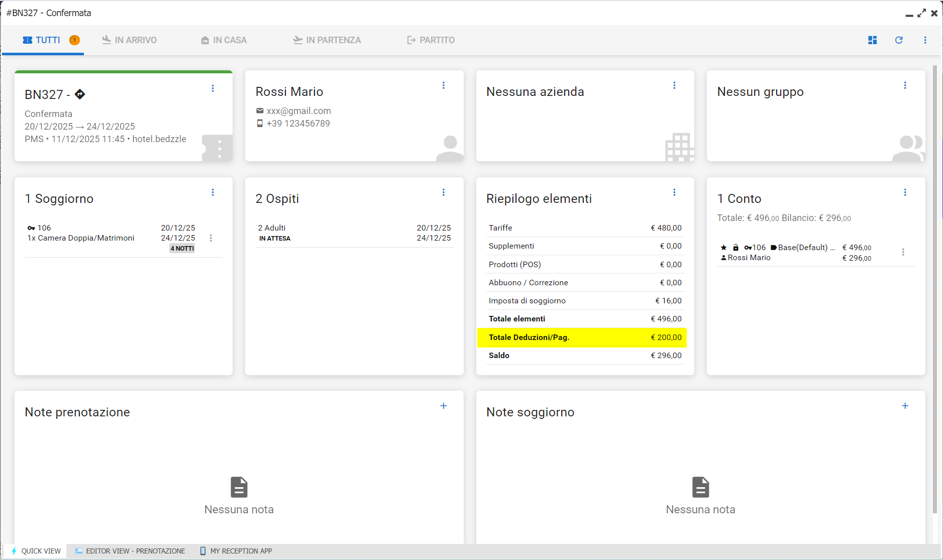Click the highlighted Totale Deduzioni/Pag. row
943x560 pixels.
582,338
